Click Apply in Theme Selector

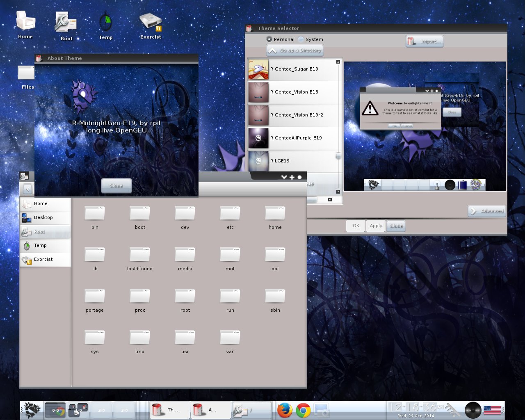376,226
